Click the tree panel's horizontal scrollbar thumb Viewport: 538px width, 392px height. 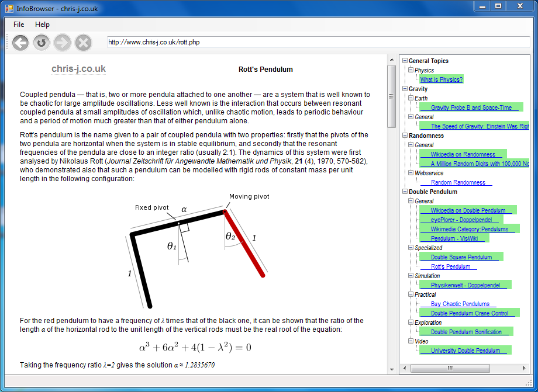click(x=450, y=369)
